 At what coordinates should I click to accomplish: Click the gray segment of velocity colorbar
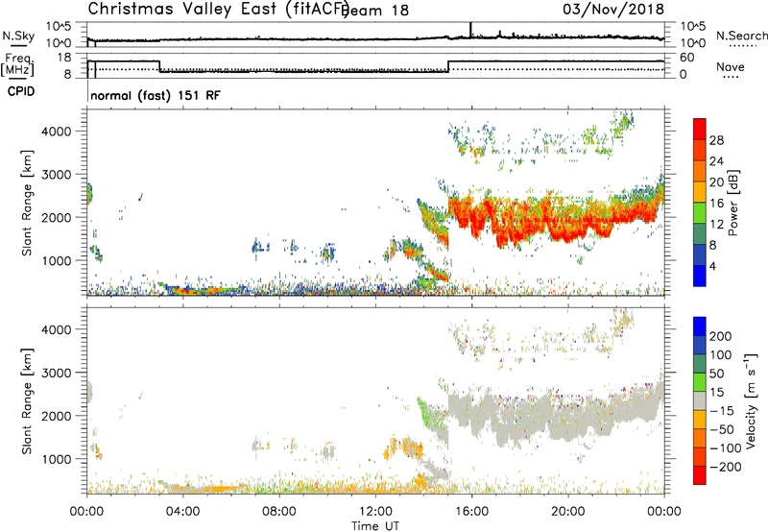pos(700,400)
